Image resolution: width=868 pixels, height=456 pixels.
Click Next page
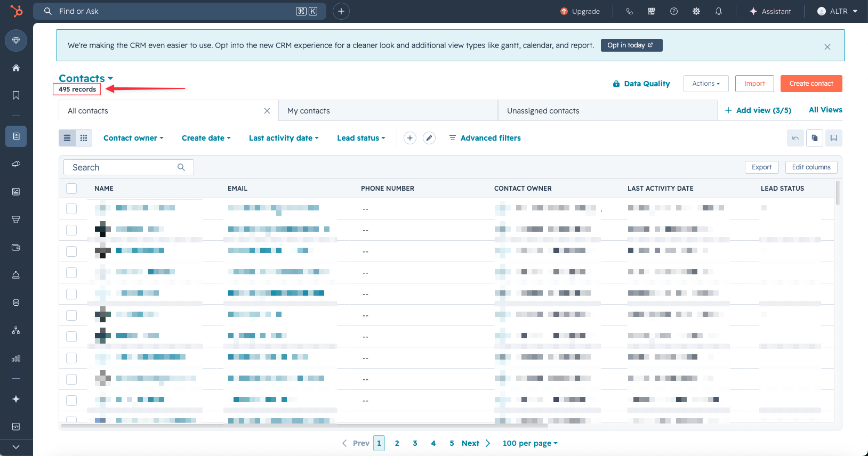click(x=476, y=443)
